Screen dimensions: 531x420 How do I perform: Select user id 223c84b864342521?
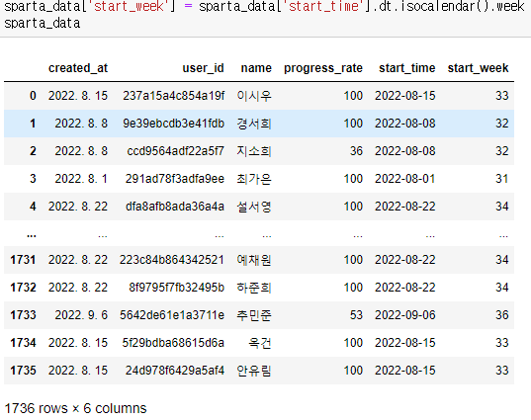[x=172, y=260]
